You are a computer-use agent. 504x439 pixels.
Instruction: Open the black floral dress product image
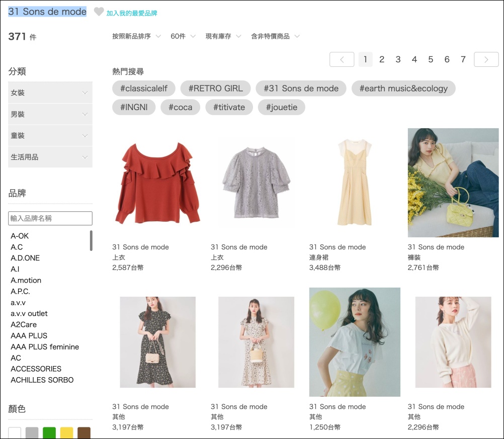[x=157, y=342]
